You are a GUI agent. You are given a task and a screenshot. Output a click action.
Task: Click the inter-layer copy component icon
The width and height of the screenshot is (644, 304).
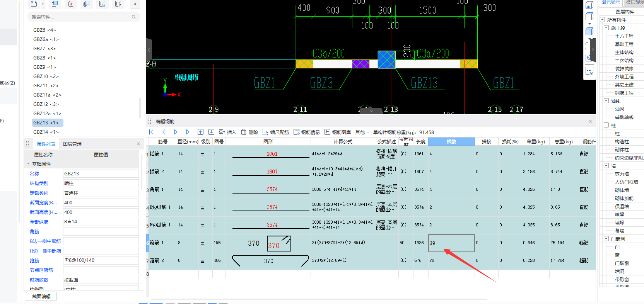click(x=87, y=4)
